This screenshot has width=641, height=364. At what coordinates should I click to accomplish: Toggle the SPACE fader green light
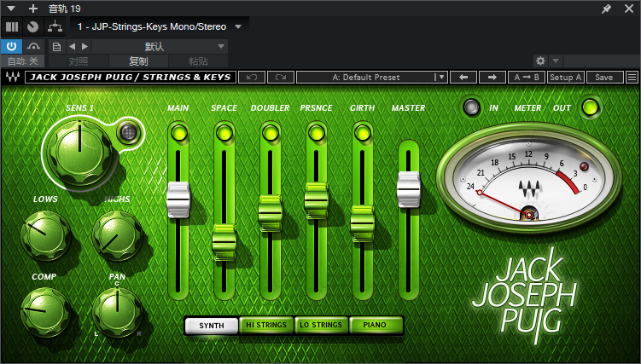tap(224, 132)
